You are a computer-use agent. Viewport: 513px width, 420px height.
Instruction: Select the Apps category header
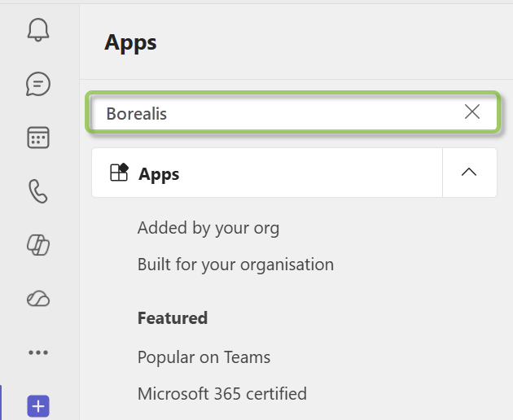coord(267,173)
